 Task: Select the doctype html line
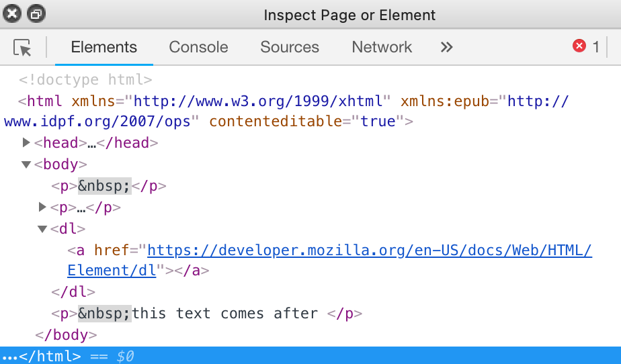click(x=85, y=80)
